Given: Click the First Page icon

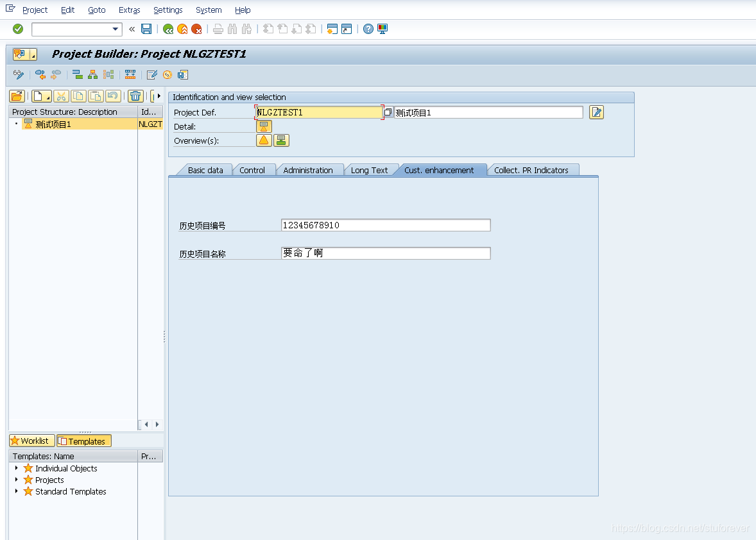Looking at the screenshot, I should [268, 29].
